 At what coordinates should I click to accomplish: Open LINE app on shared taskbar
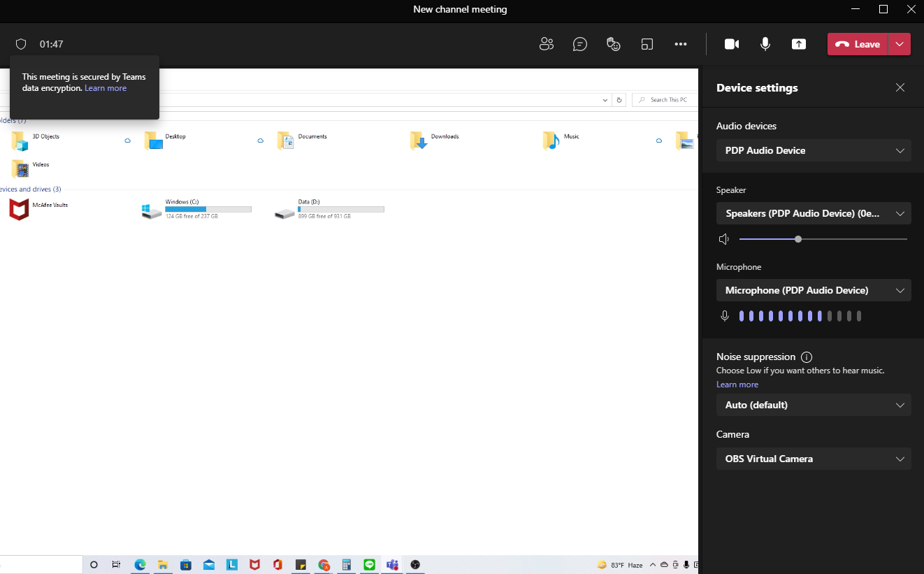tap(369, 565)
